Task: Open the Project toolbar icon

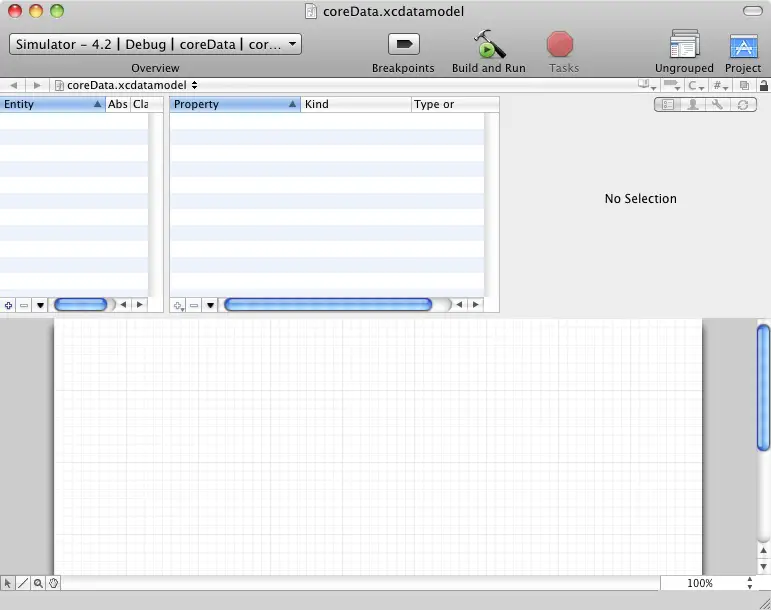Action: (x=743, y=46)
